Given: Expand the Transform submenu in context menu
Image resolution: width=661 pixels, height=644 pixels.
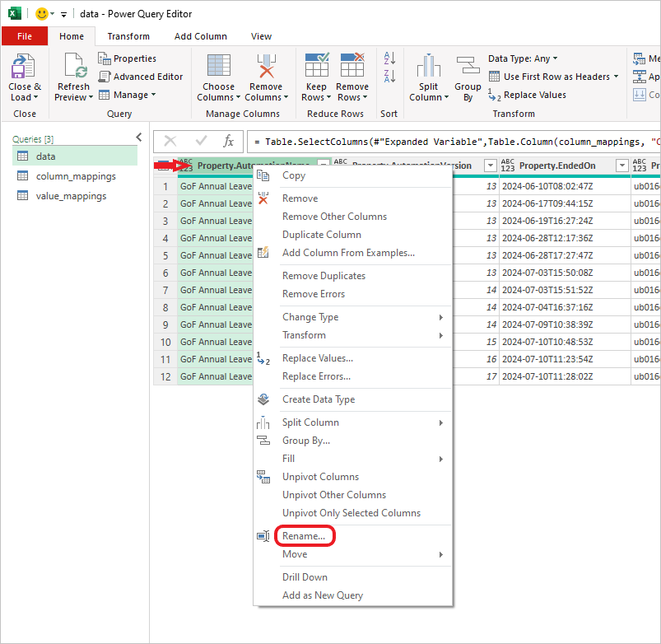Looking at the screenshot, I should [440, 335].
